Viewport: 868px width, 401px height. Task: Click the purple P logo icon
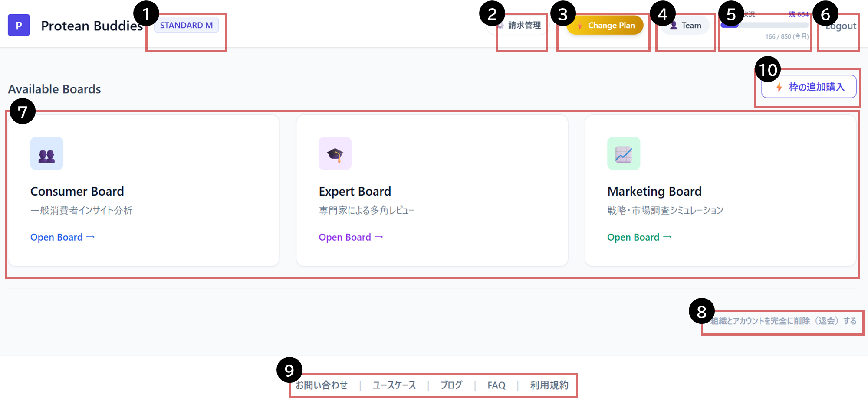tap(19, 25)
